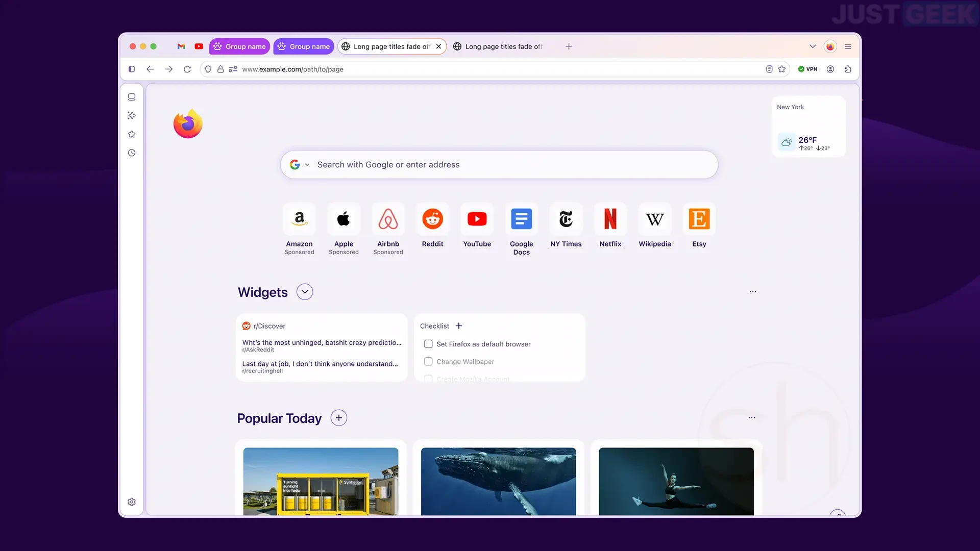
Task: Go back to the previous page
Action: 150,69
